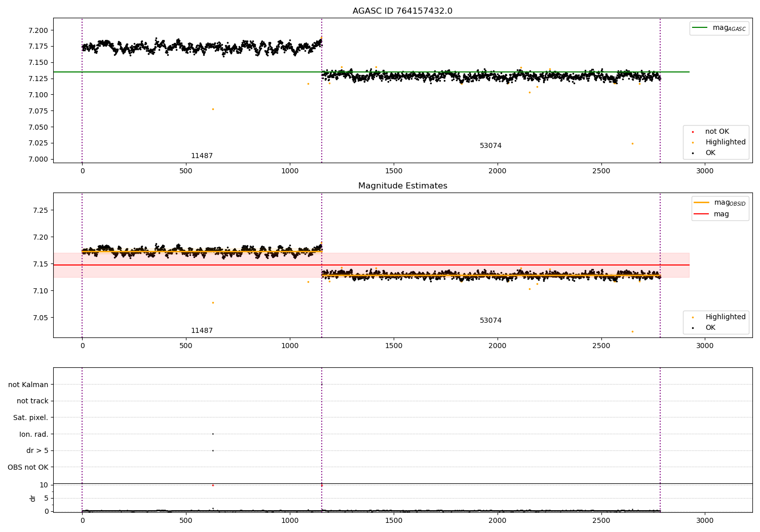Viewport: 760px width, 532px height.
Task: Click the '7.20' y-tick in middle plot
Action: [40, 237]
